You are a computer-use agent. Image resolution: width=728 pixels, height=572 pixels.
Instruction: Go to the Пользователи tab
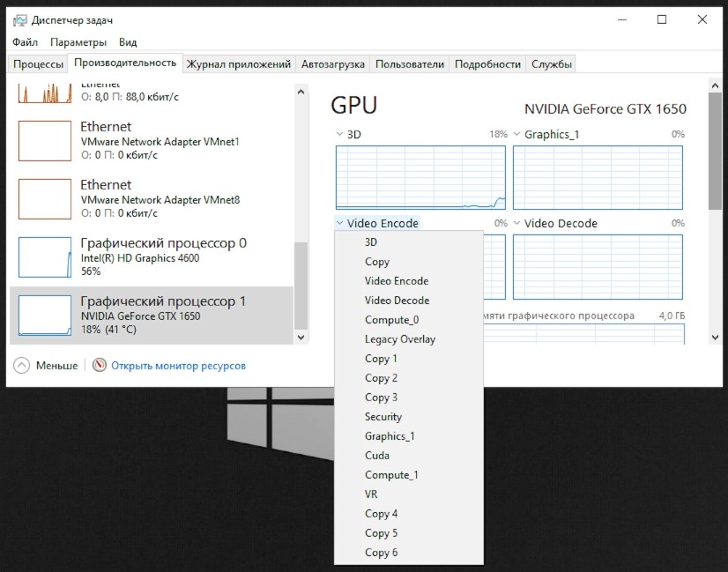(x=410, y=64)
